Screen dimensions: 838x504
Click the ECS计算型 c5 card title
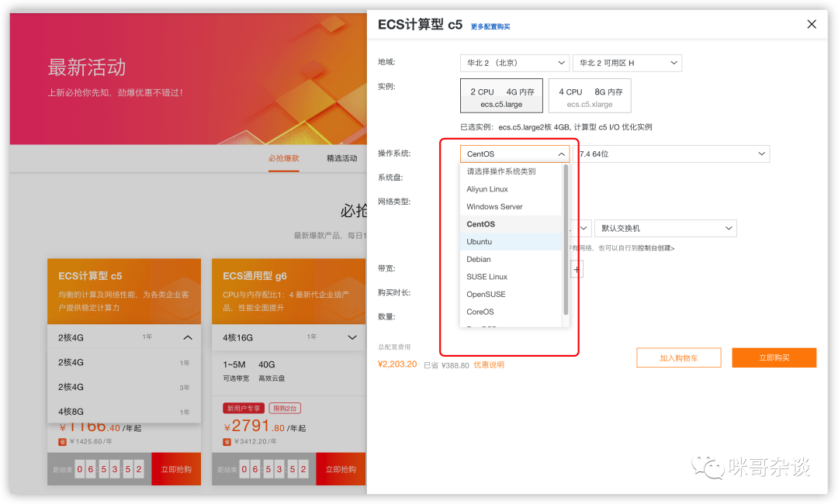[x=90, y=276]
